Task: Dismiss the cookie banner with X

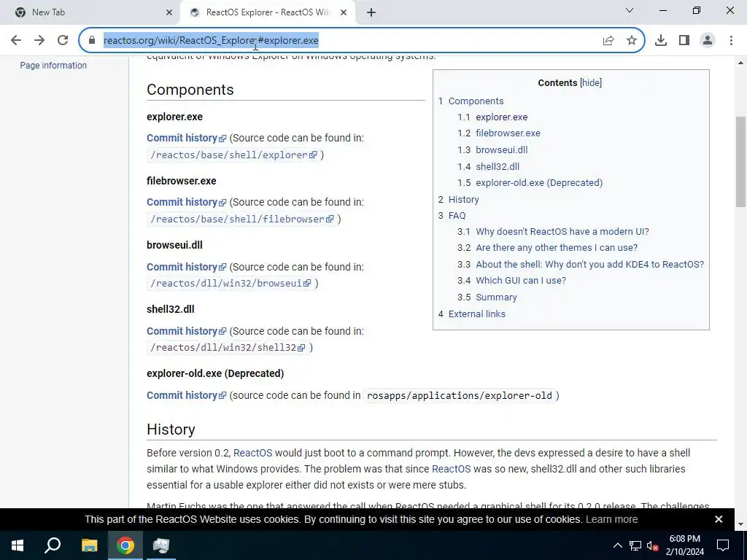Action: [x=719, y=519]
